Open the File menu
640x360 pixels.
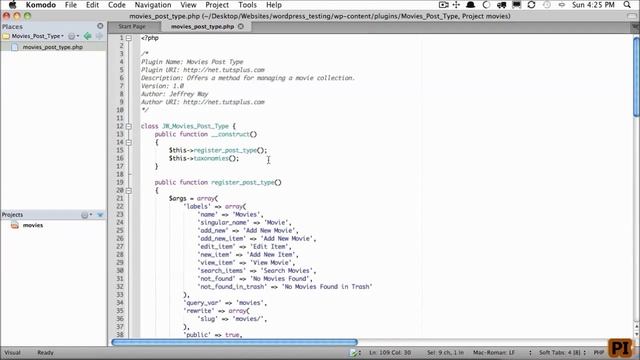[71, 5]
